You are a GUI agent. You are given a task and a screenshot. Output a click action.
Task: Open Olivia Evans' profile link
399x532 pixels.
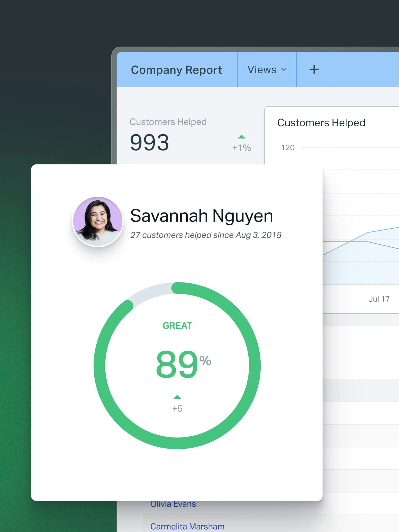(173, 504)
